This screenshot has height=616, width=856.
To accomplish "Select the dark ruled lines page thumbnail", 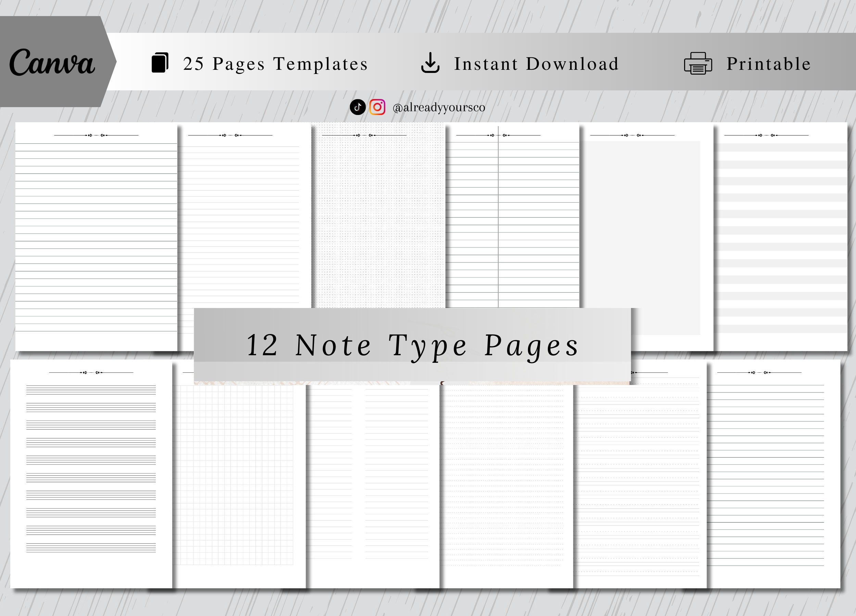I will (x=96, y=236).
